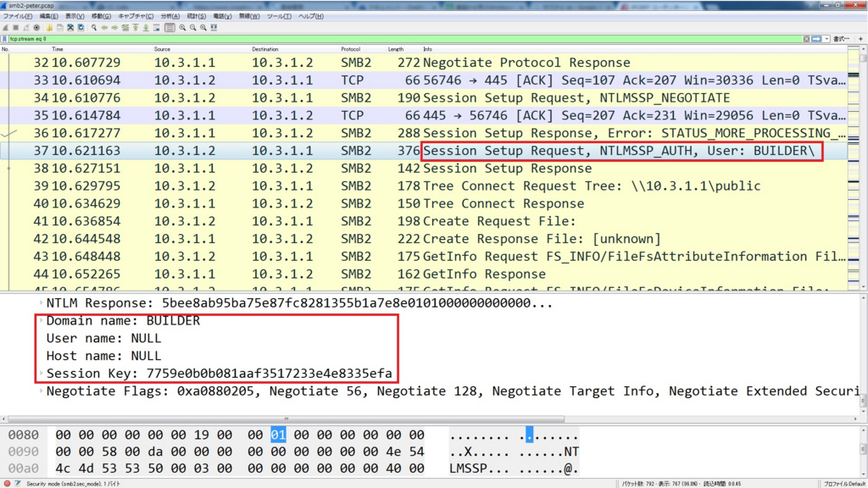The height and width of the screenshot is (488, 868).
Task: Click into the tcp.stream eq 0 filter field
Action: [x=404, y=39]
